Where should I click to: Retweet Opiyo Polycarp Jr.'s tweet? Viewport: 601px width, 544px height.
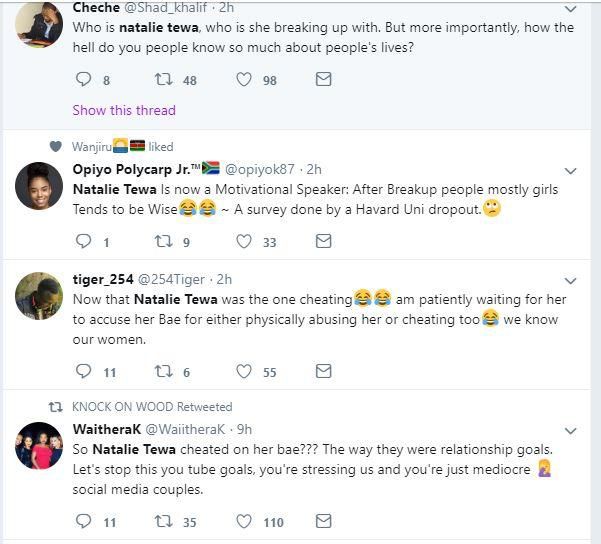[x=164, y=241]
